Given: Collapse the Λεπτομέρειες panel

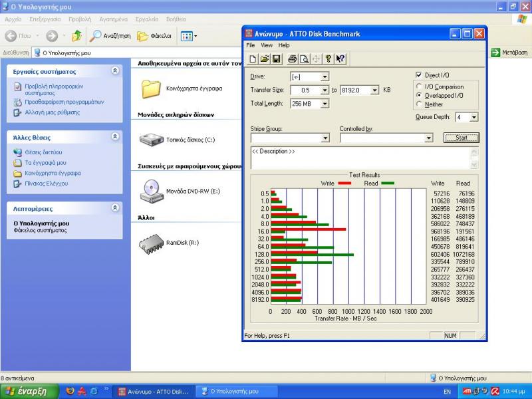Looking at the screenshot, I should (x=115, y=207).
